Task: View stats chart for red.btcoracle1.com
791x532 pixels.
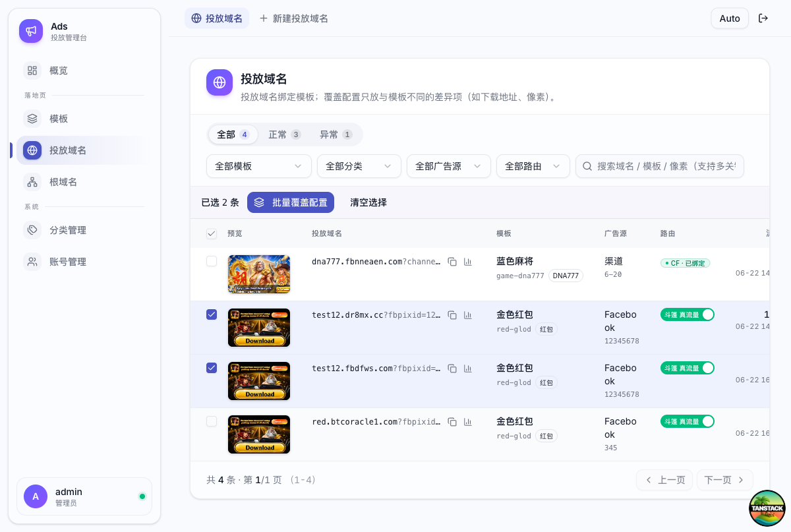Action: click(468, 422)
